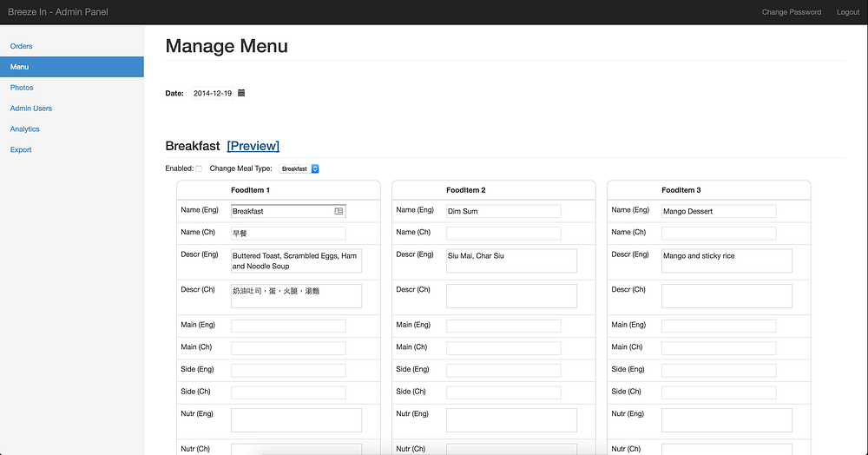The width and height of the screenshot is (868, 455).
Task: Click FoodItem 1 Descr (Eng) text area
Action: click(x=296, y=260)
